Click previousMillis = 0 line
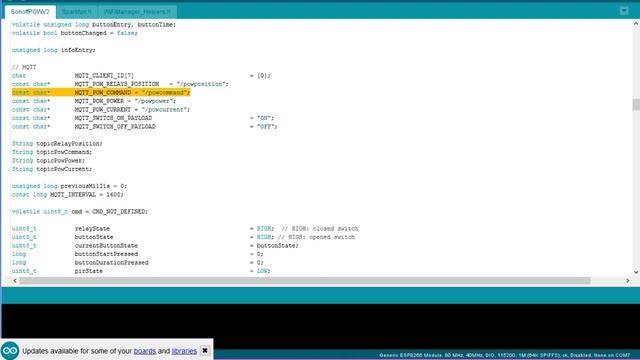This screenshot has height=360, width=640. point(69,186)
